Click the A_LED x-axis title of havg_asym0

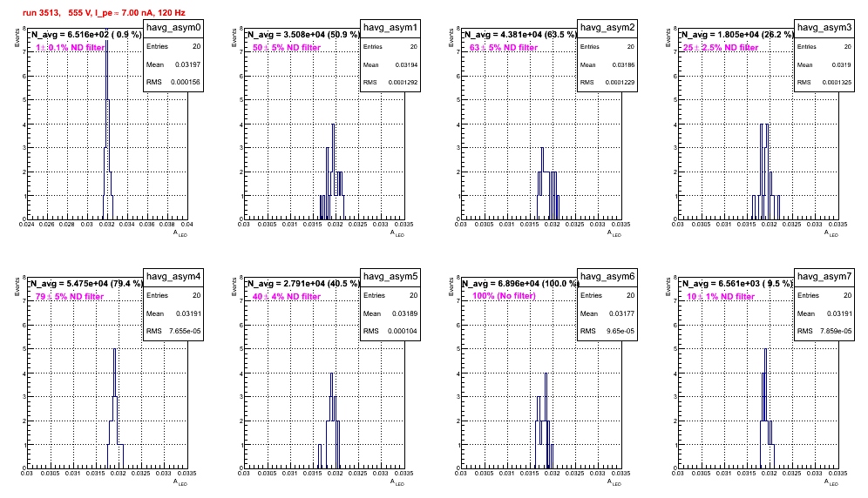point(180,233)
